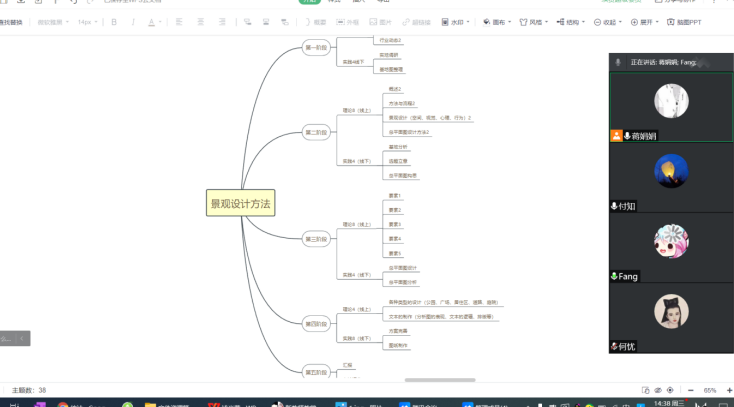Click the 查找替换 find and replace button
The image size is (734, 407).
coord(11,21)
